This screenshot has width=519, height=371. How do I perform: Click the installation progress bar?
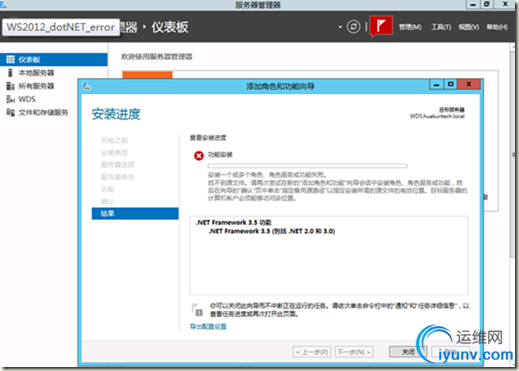[307, 166]
